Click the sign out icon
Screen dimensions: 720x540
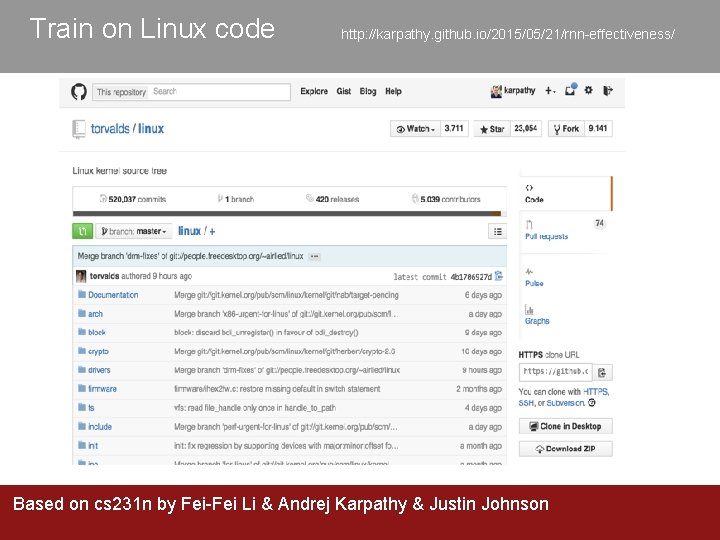pos(608,90)
